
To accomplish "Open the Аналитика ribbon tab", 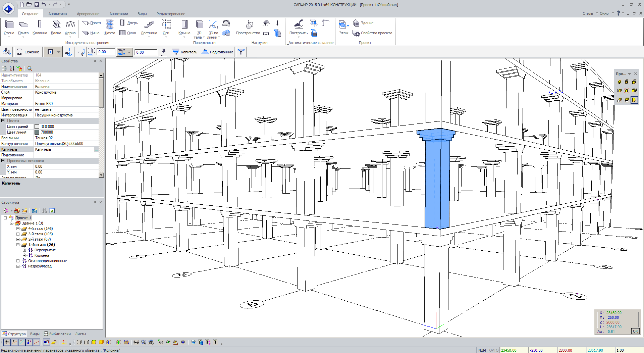I will point(57,14).
